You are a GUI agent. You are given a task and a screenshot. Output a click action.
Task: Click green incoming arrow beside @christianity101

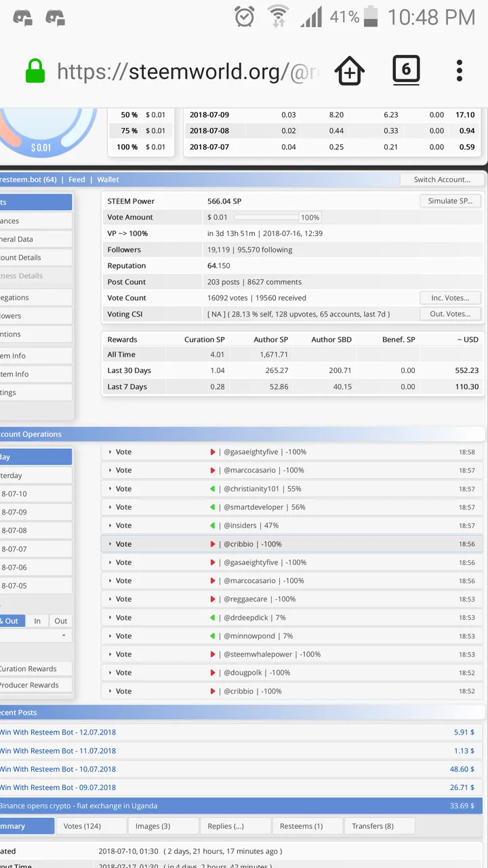(x=213, y=488)
